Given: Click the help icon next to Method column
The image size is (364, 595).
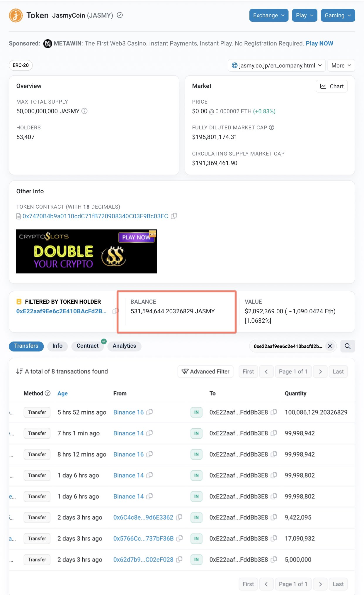Looking at the screenshot, I should (x=48, y=393).
